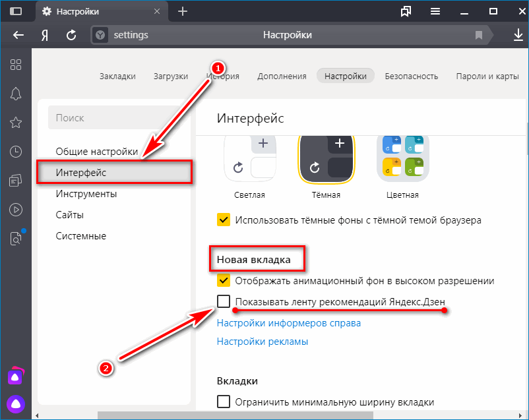Open the video player sidebar icon
This screenshot has width=529, height=420.
click(16, 210)
